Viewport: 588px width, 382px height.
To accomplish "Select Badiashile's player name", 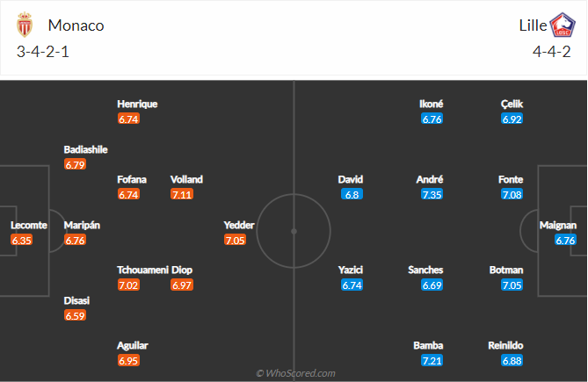I will (85, 149).
